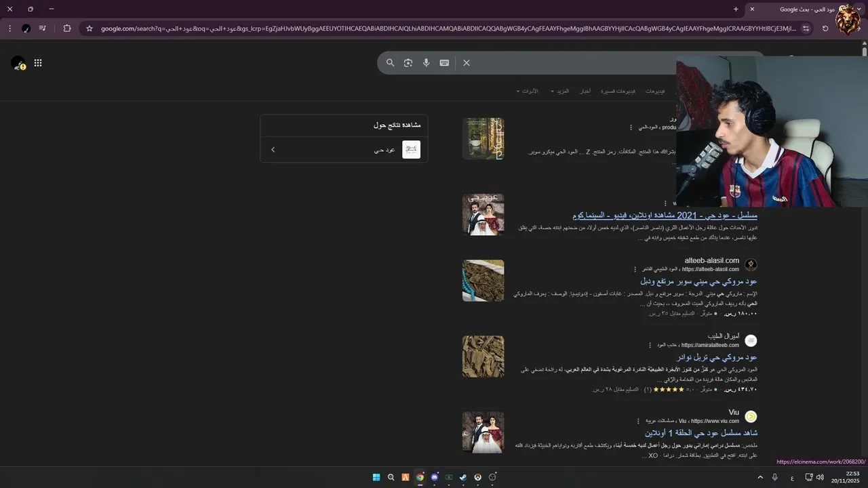Open Xbox app from the taskbar
Image resolution: width=868 pixels, height=488 pixels.
pos(449,477)
